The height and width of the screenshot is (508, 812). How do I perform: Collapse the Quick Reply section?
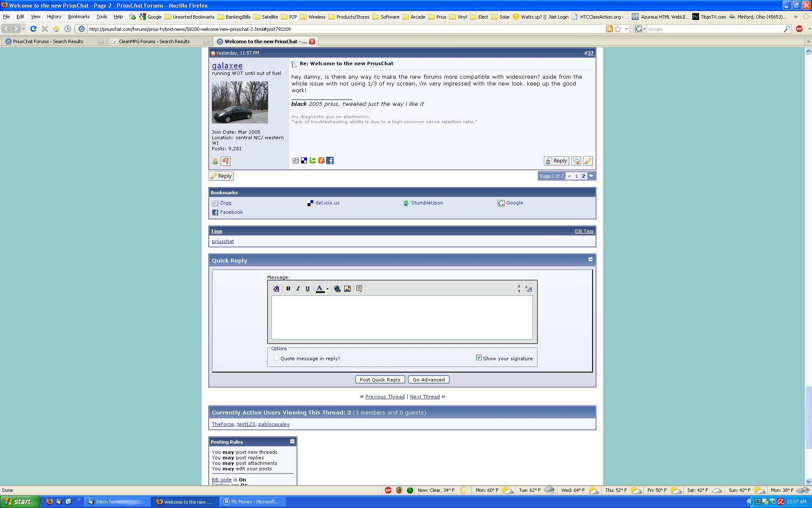click(590, 260)
